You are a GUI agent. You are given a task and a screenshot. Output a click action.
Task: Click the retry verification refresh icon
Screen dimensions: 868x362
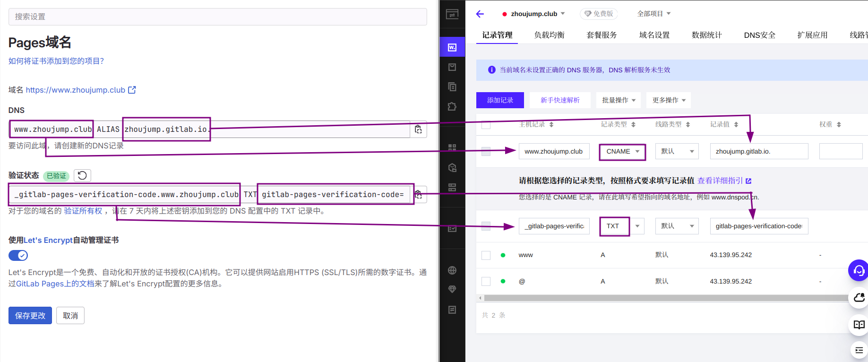(82, 175)
